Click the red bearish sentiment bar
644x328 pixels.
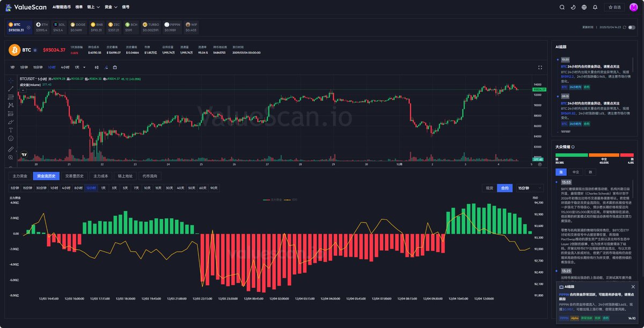[627, 155]
